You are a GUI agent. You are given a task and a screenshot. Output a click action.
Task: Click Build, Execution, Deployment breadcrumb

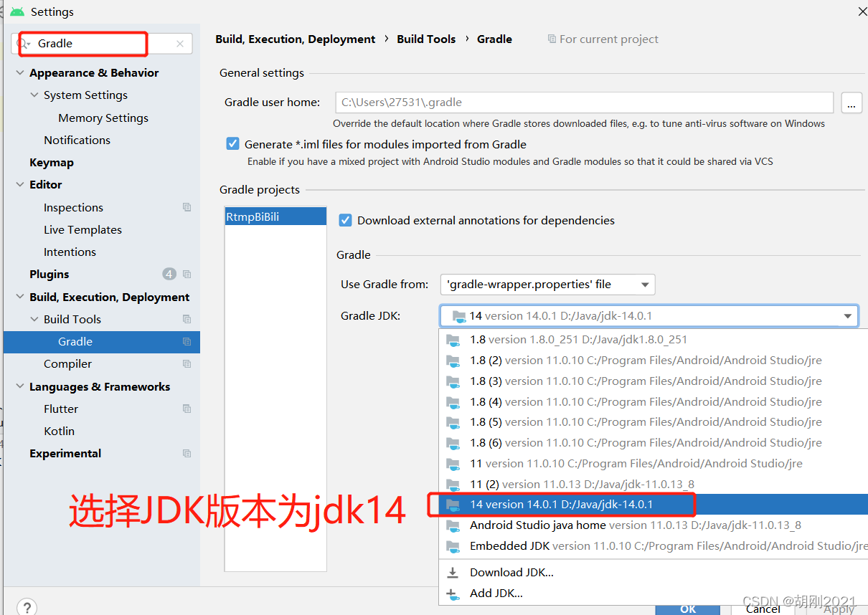[296, 39]
